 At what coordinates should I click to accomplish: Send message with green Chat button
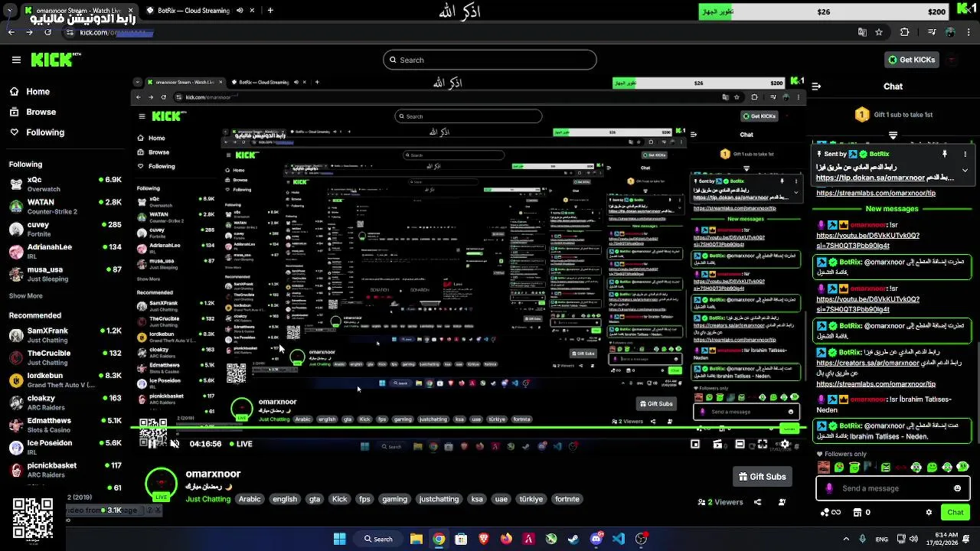955,512
